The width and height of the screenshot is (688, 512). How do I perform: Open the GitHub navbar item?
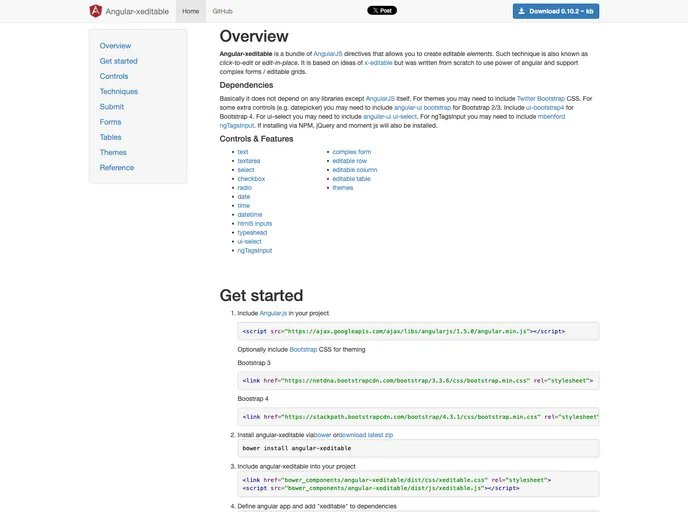point(222,11)
